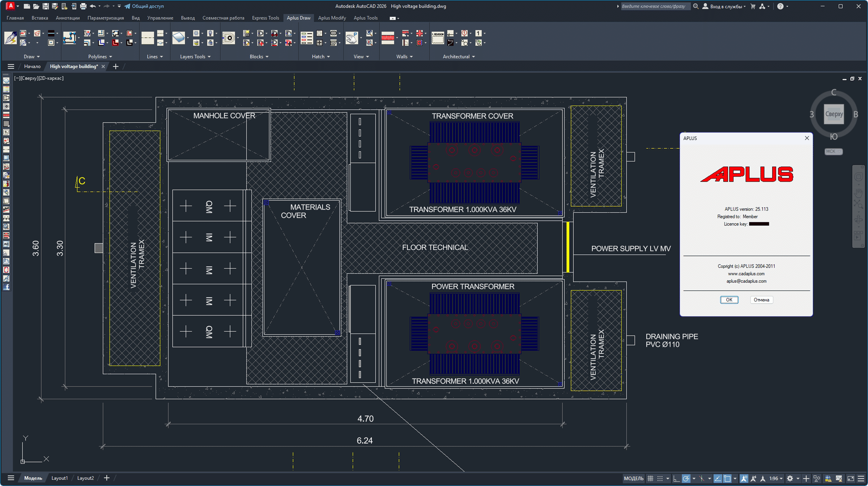Image resolution: width=868 pixels, height=486 pixels.
Task: Toggle polar tracking in status bar
Action: click(x=686, y=478)
